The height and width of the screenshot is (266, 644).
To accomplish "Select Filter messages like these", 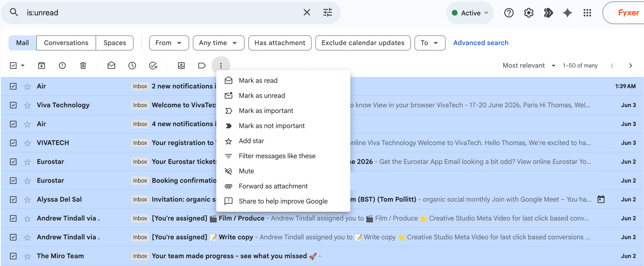I will (283, 156).
